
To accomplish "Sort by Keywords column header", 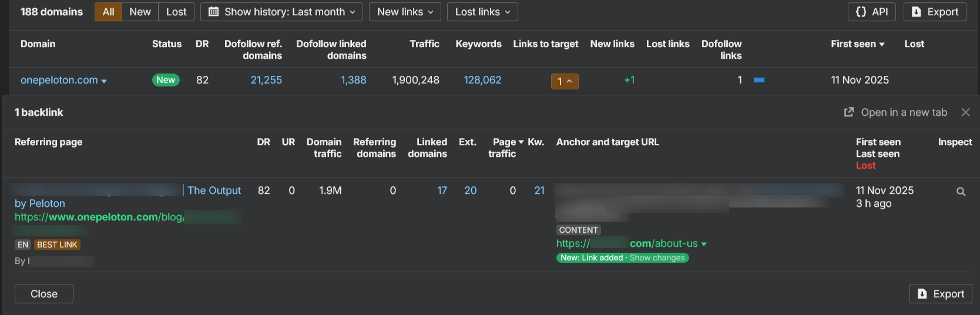I will coord(478,43).
